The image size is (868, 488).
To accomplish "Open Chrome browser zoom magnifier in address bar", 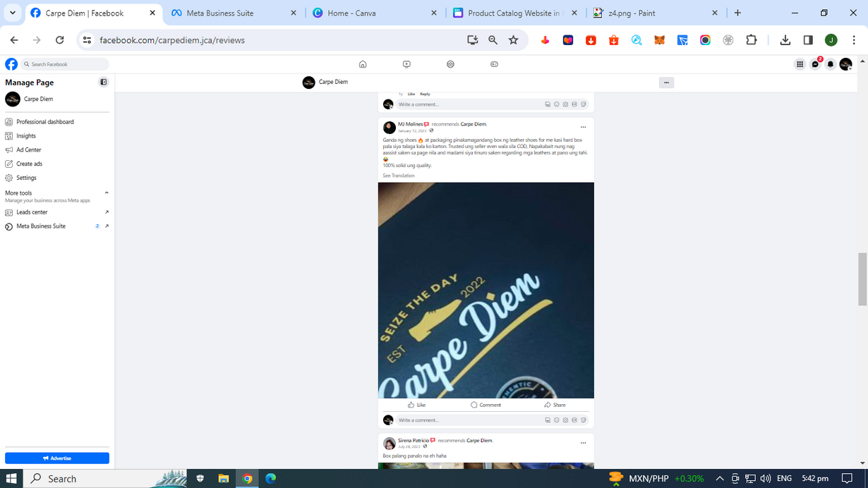I will point(493,40).
